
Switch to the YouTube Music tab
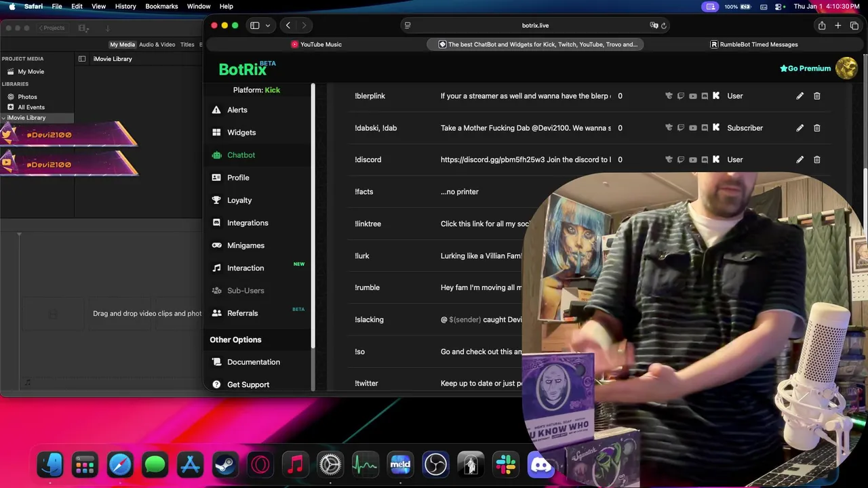click(x=316, y=44)
